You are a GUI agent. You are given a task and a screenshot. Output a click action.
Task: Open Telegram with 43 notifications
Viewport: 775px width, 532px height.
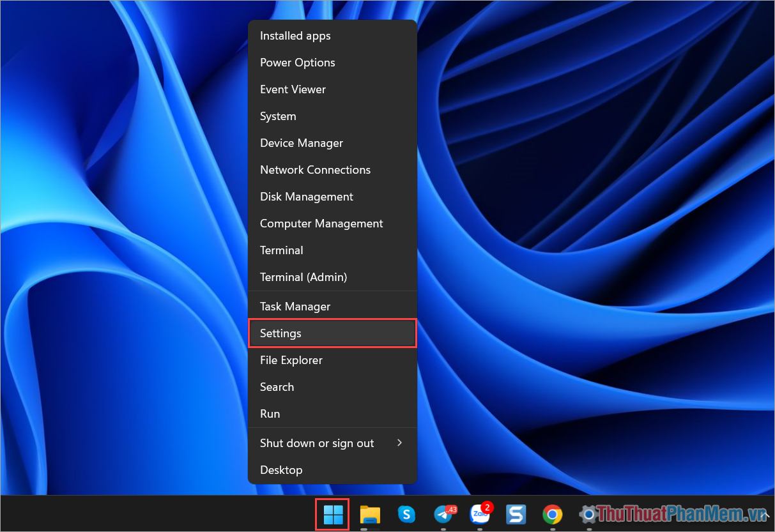[x=443, y=515]
